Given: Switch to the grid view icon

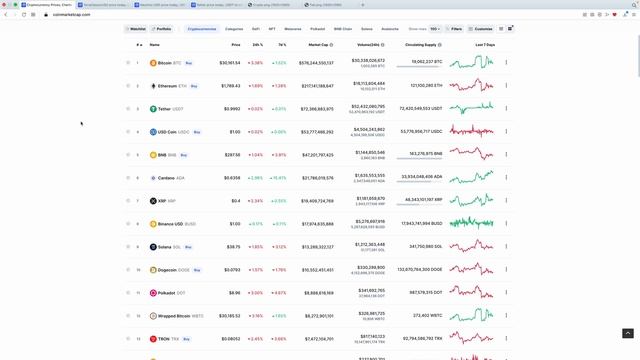Looking at the screenshot, I should pyautogui.click(x=510, y=29).
